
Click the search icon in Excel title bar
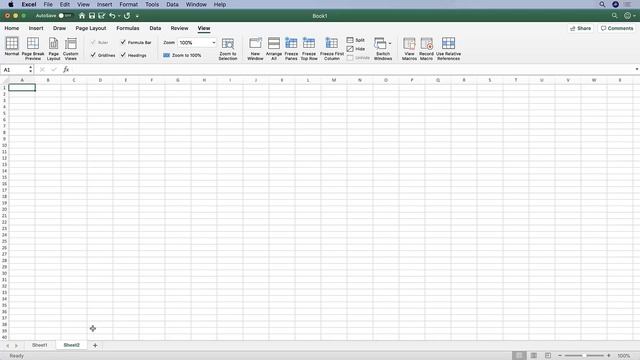[614, 16]
